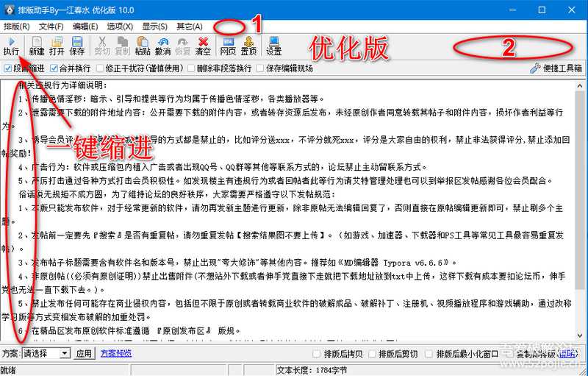Click the 方案预览 link

116,354
